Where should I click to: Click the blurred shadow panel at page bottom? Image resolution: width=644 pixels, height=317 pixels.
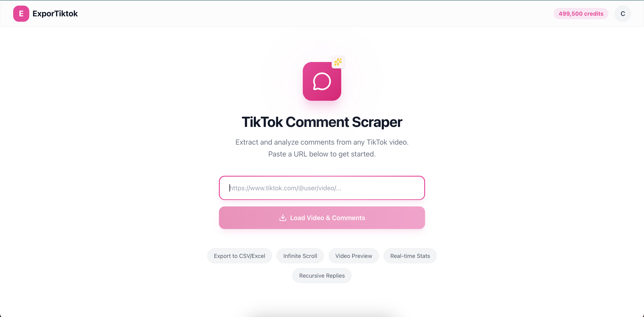coord(322,310)
